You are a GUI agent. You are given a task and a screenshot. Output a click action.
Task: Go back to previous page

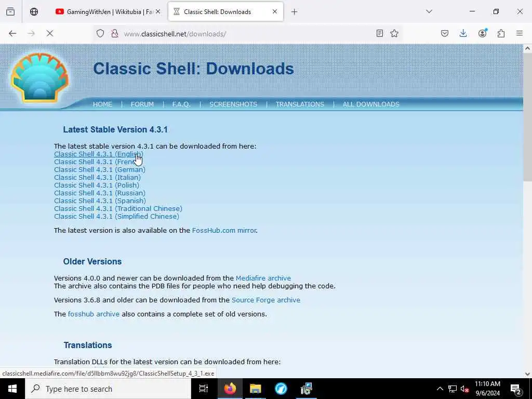12,34
